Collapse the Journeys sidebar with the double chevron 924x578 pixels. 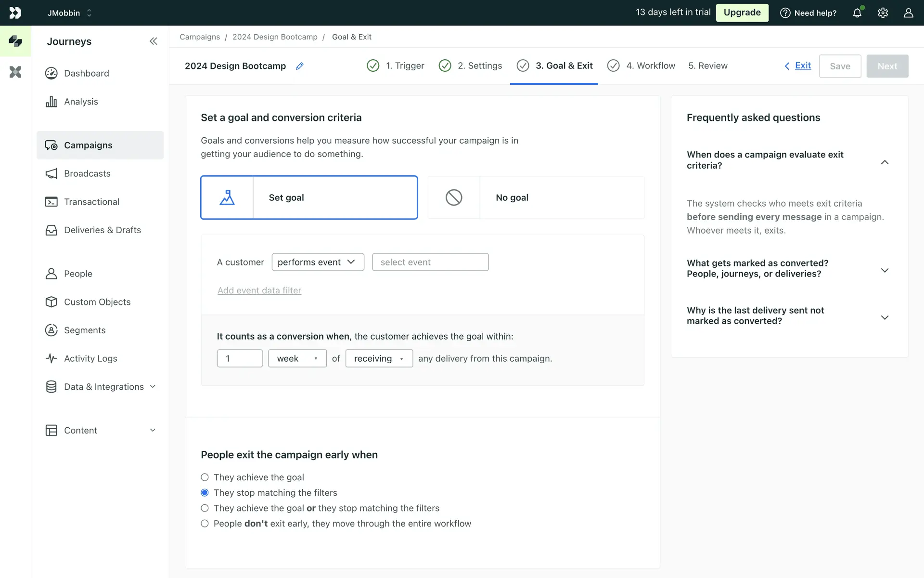pyautogui.click(x=153, y=41)
